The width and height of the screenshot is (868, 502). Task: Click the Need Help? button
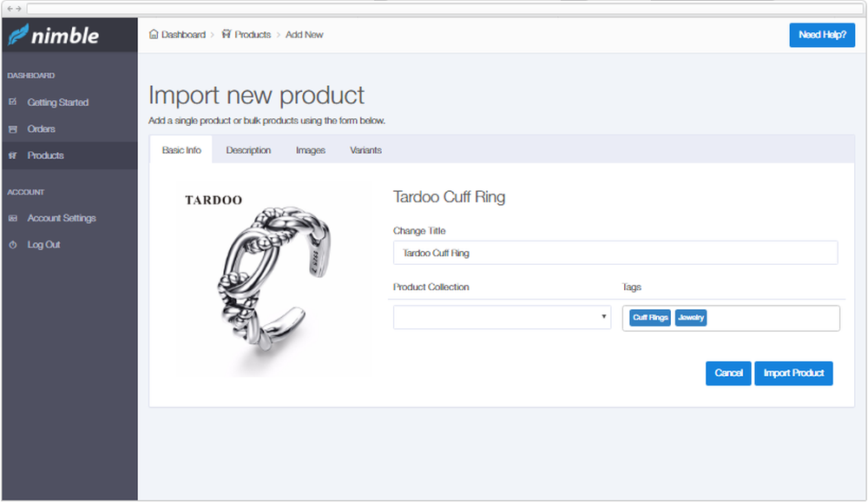pyautogui.click(x=822, y=35)
